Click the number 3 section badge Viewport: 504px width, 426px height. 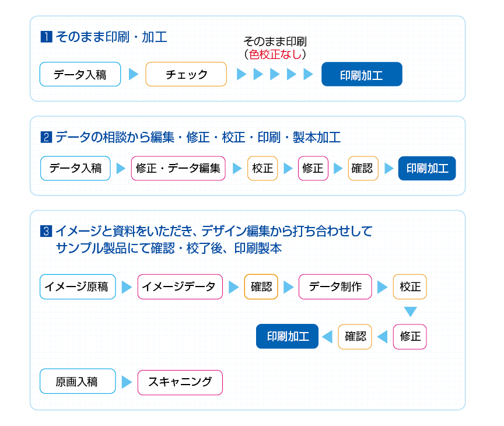46,231
